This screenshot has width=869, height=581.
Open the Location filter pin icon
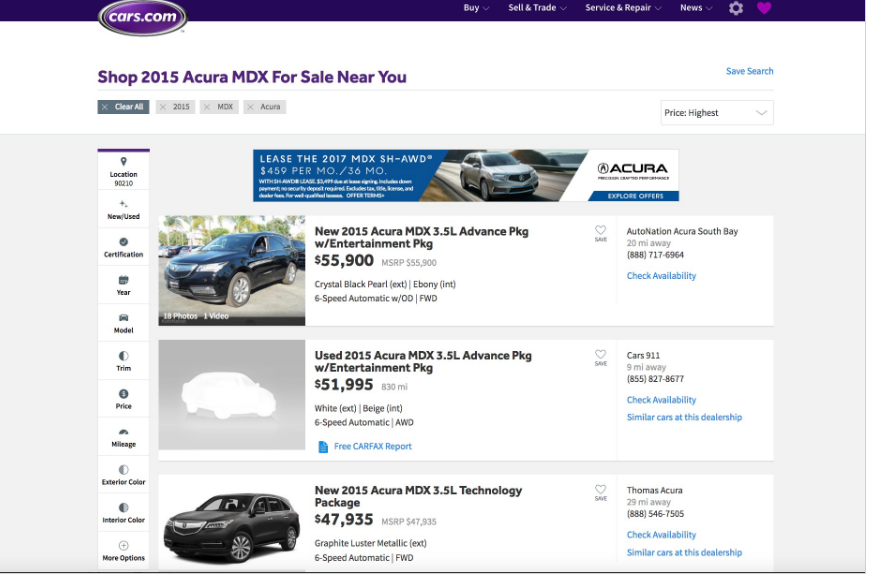tap(124, 161)
